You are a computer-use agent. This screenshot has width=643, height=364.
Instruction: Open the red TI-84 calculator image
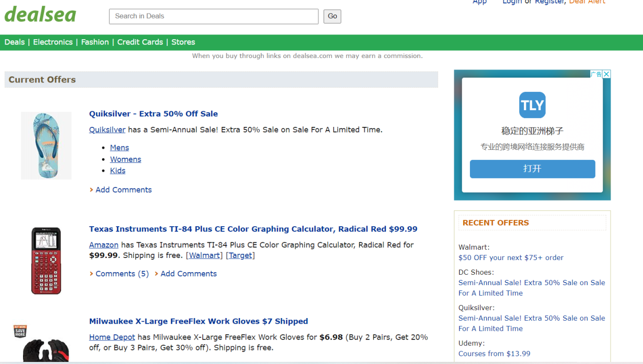click(46, 260)
